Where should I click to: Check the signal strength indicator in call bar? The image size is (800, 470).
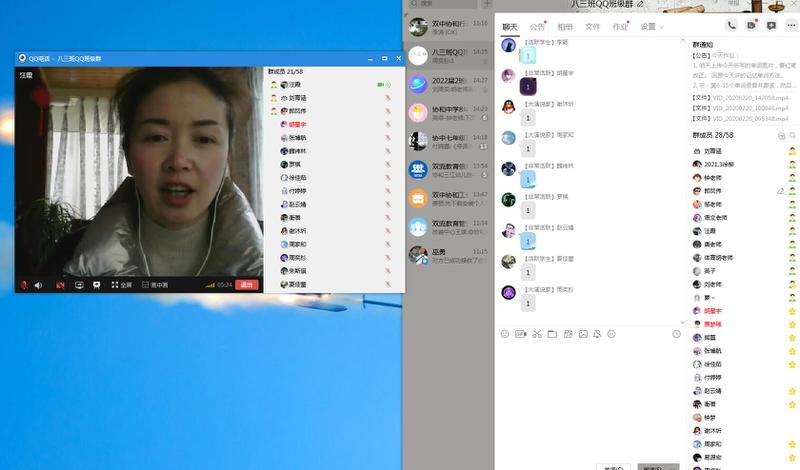210,285
